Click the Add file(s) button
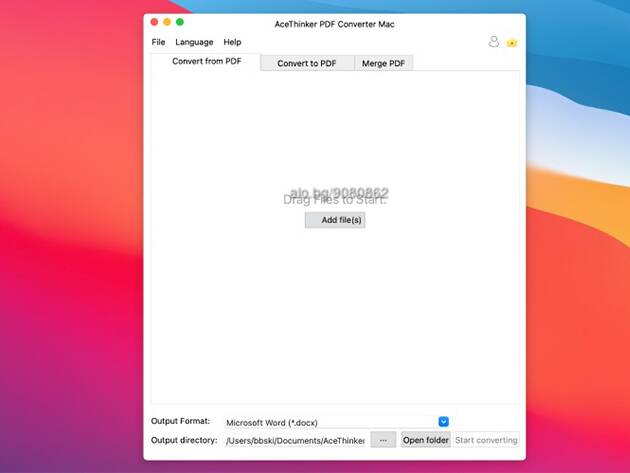This screenshot has height=473, width=630. [335, 220]
